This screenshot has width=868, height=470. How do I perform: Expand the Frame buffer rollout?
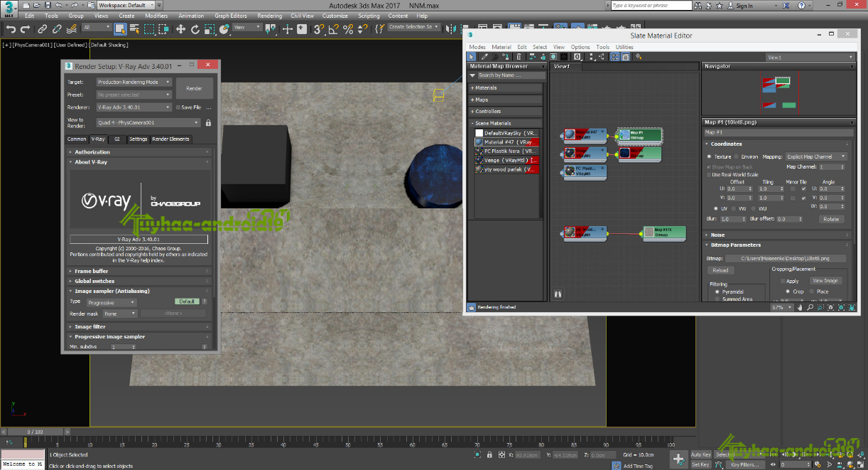[x=139, y=271]
